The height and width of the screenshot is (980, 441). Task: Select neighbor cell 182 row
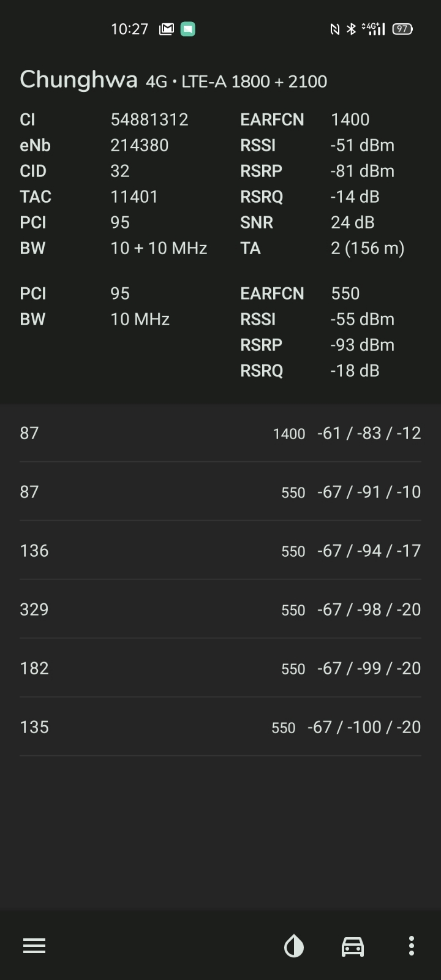tap(221, 668)
